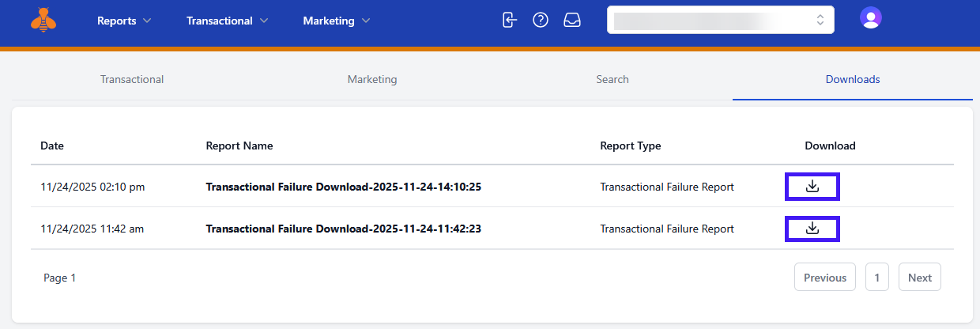Download the 11:42:23 Transactional Failure report
The height and width of the screenshot is (329, 980).
click(812, 229)
